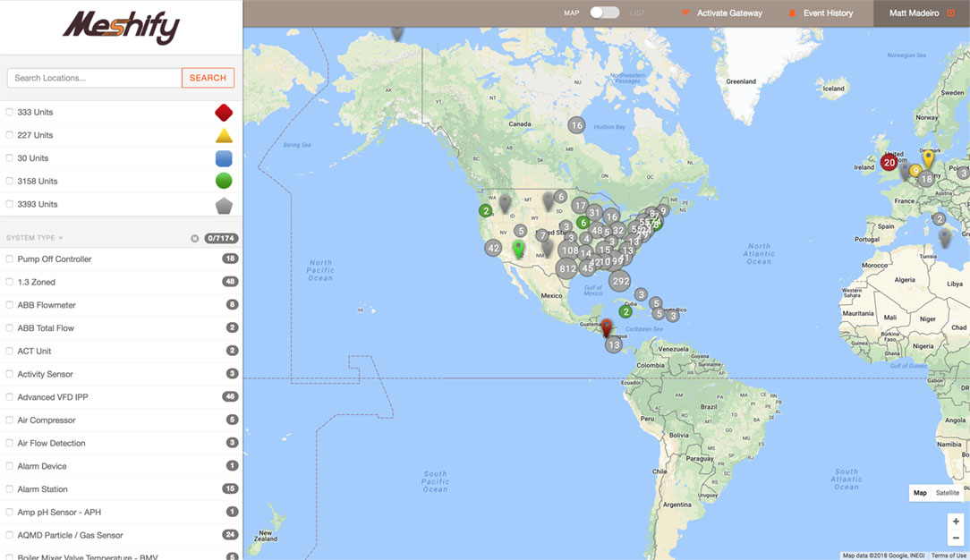The image size is (970, 560).
Task: Select the red pin marker near Guatemala
Action: tap(607, 327)
